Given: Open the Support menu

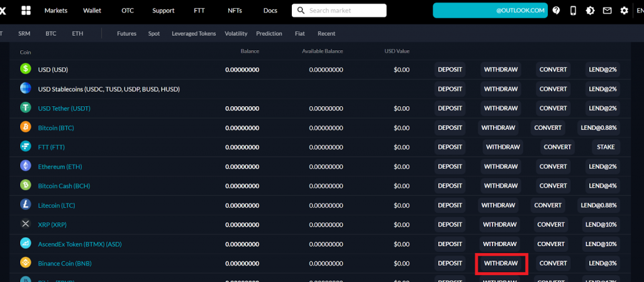Looking at the screenshot, I should pos(164,11).
